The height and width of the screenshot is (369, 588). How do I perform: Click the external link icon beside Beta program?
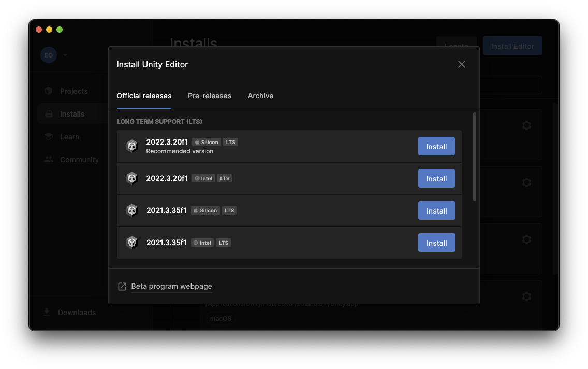(122, 287)
